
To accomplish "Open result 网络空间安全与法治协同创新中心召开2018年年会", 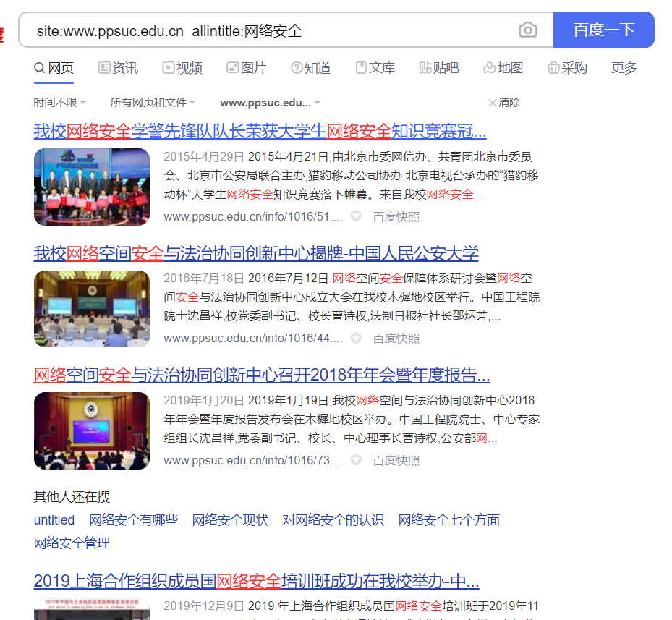I will pos(261,375).
